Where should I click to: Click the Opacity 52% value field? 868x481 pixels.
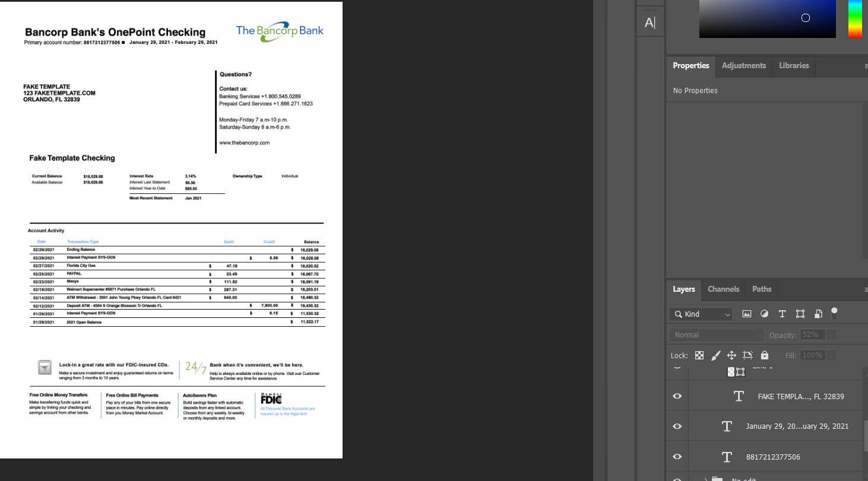[813, 335]
